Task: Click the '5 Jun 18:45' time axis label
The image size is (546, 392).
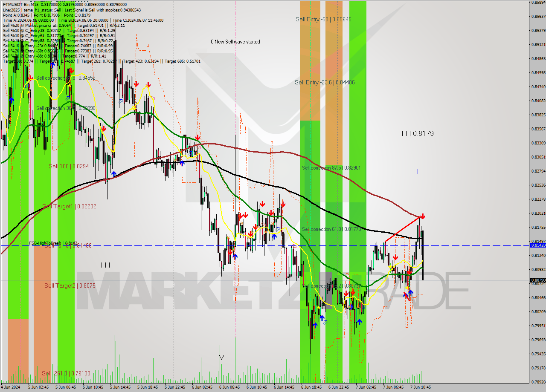Action: tap(148, 387)
